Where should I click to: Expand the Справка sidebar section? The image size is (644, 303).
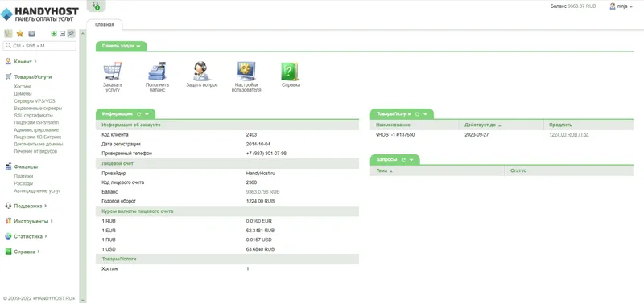[24, 252]
